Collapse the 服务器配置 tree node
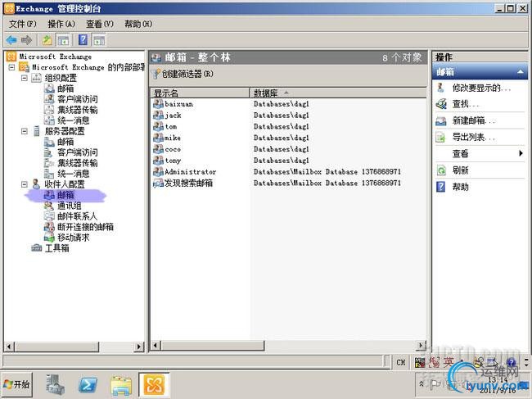This screenshot has width=532, height=399. pyautogui.click(x=25, y=131)
